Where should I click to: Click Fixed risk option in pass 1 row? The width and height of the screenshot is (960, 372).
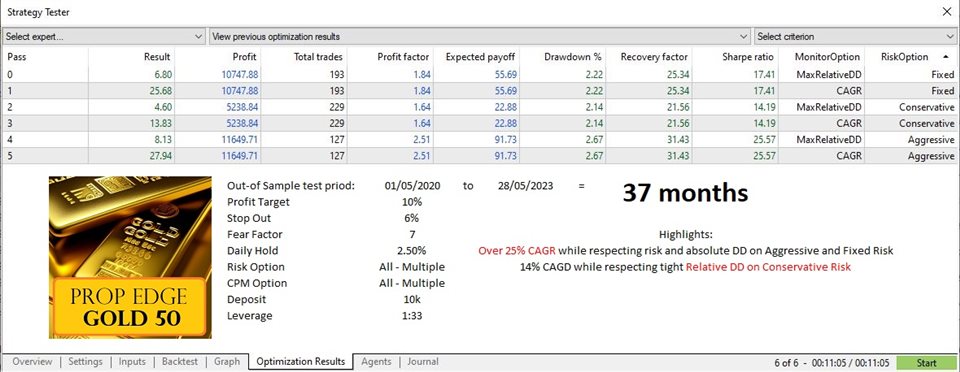coord(943,91)
